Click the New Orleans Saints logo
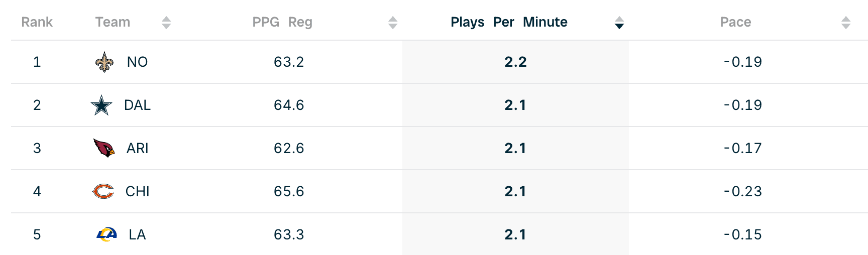Screen dimensions: 868x255 104,62
